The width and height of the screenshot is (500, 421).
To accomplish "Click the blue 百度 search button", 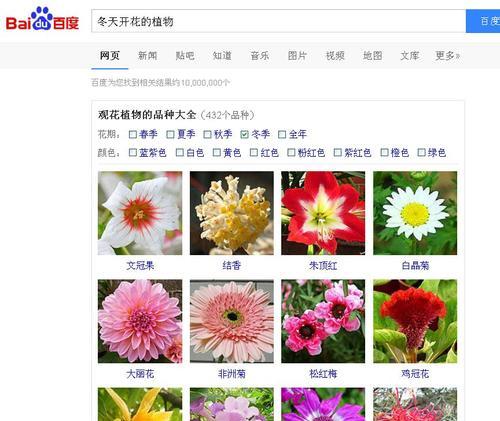I will click(483, 21).
